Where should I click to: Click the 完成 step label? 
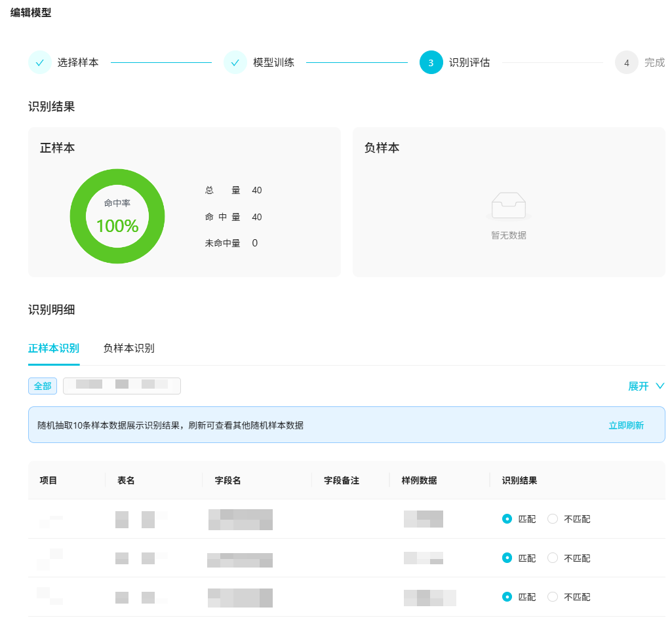pos(654,62)
